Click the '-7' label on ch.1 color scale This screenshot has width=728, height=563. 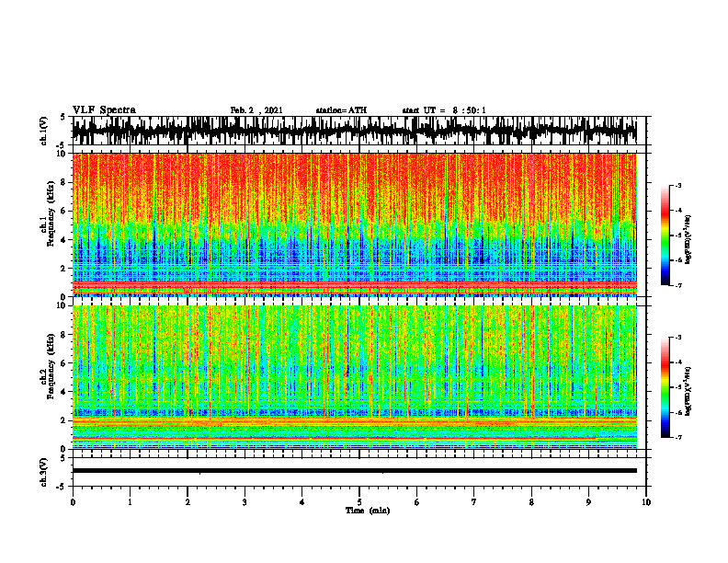coord(678,285)
